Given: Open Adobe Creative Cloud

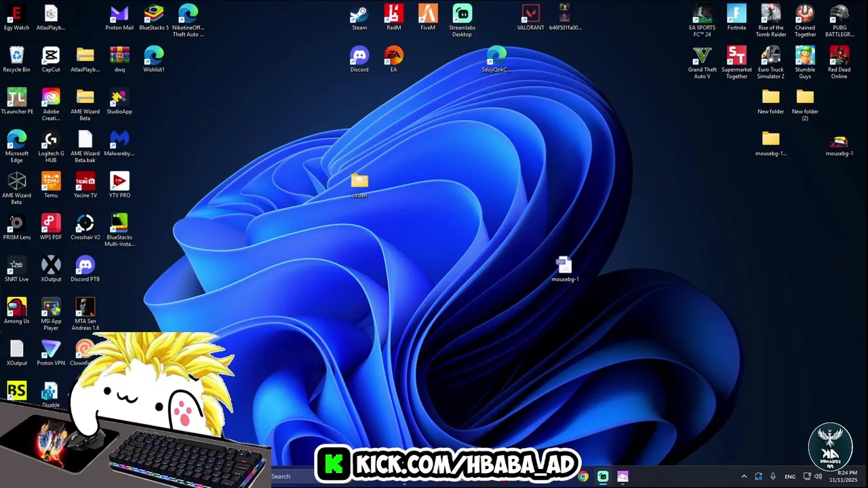Looking at the screenshot, I should (51, 104).
